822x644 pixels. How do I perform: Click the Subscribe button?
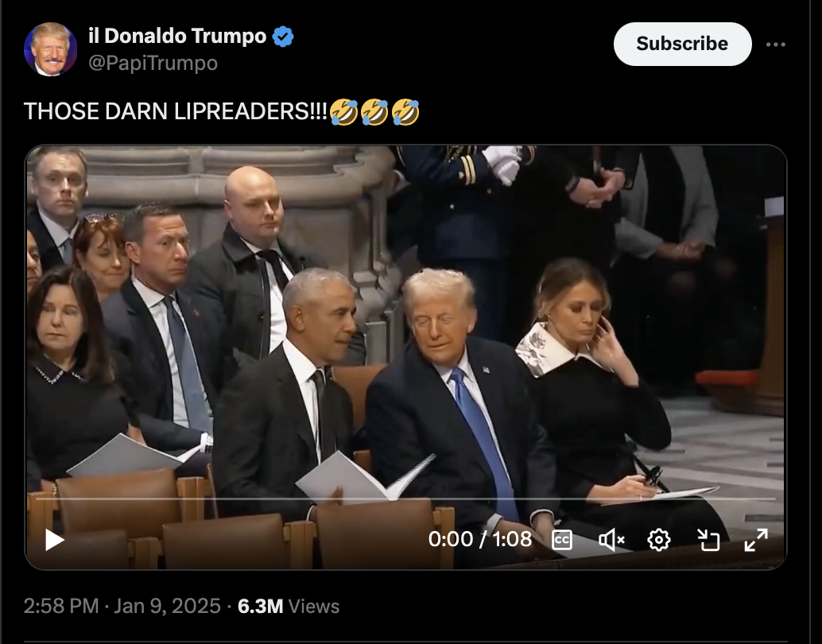[x=683, y=44]
